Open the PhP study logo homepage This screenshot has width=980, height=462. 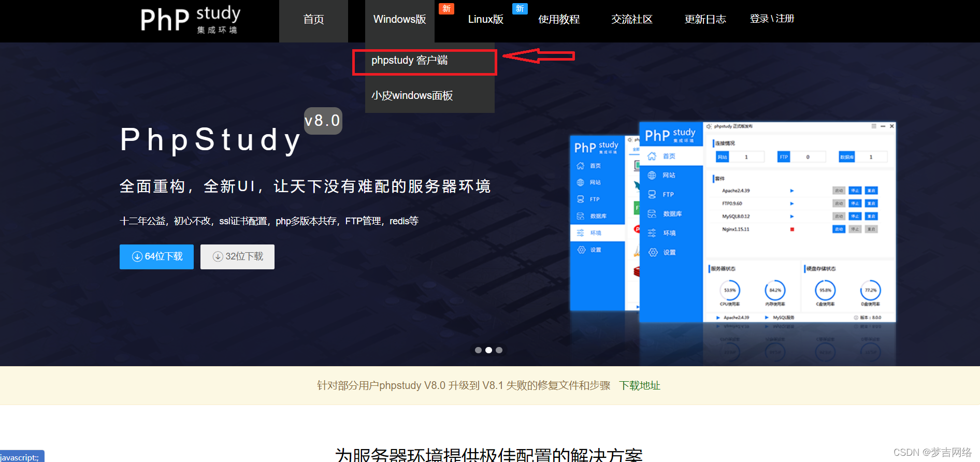(191, 20)
